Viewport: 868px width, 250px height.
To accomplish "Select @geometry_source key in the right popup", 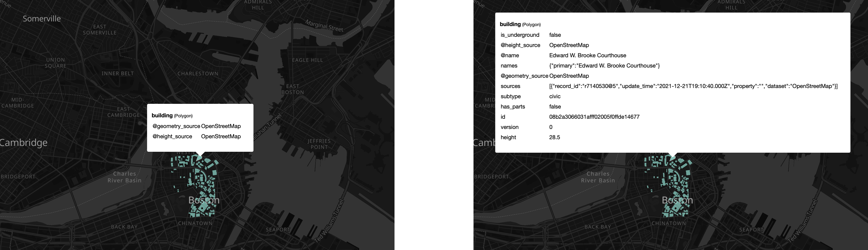I will (524, 76).
